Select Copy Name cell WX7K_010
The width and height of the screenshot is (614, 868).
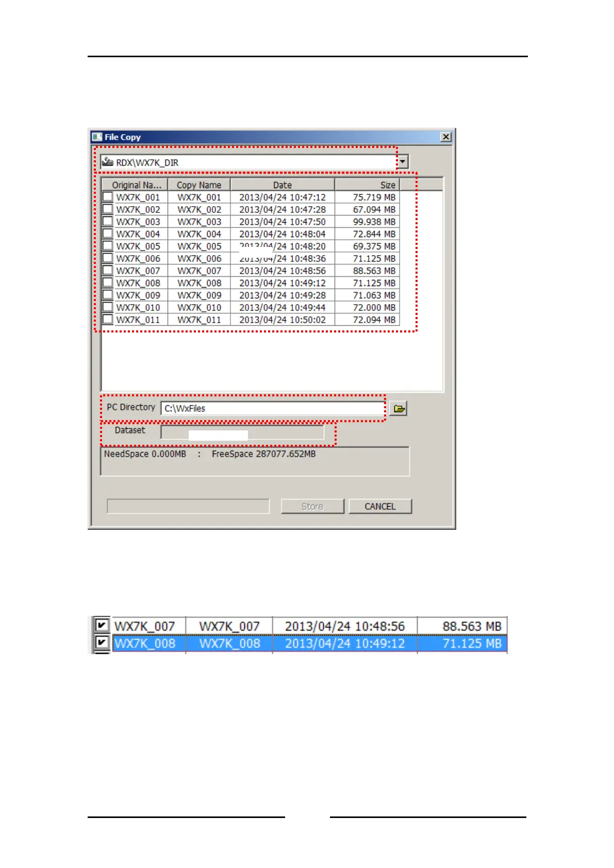(199, 307)
